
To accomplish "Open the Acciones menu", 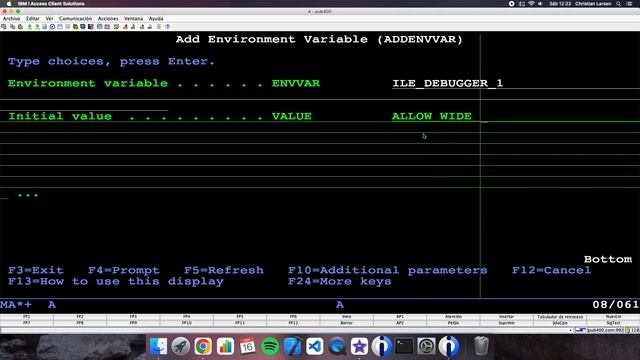I will point(108,19).
